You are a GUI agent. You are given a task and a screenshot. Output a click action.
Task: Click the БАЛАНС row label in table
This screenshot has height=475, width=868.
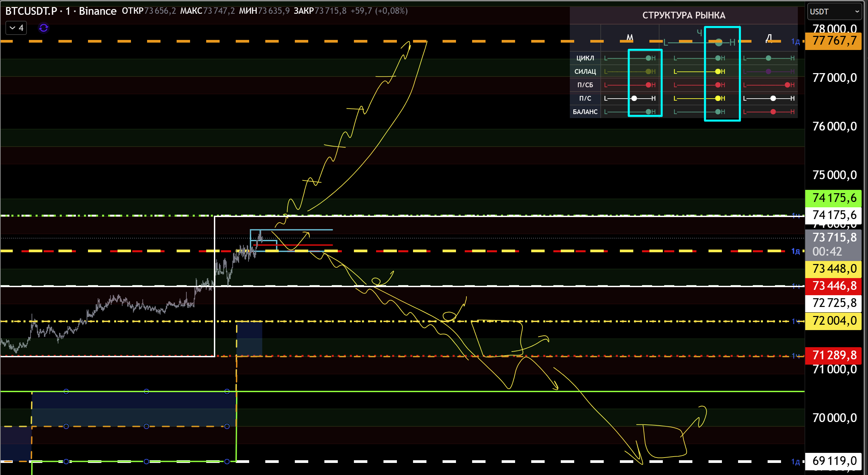coord(585,112)
